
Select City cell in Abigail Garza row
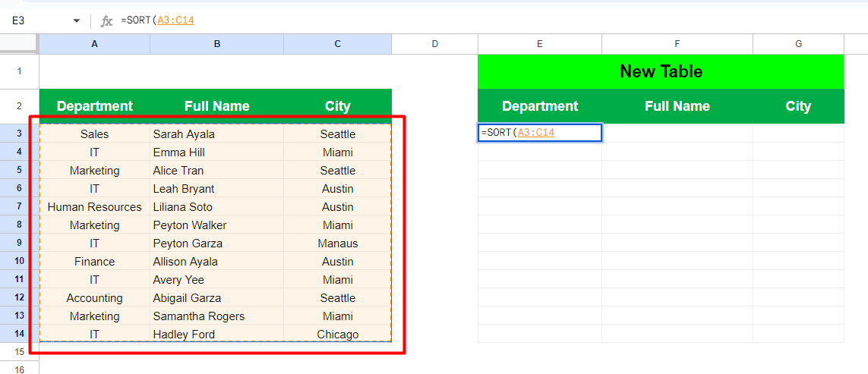click(x=338, y=298)
